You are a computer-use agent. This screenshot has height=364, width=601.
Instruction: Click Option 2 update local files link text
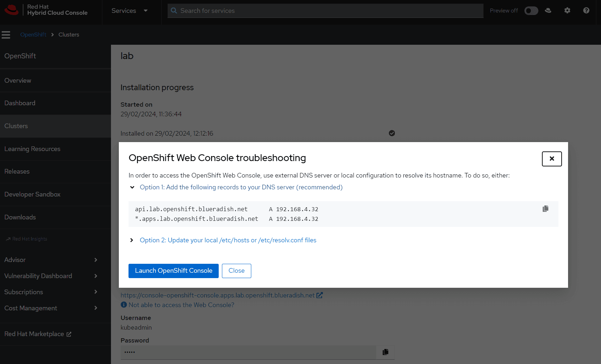click(228, 240)
